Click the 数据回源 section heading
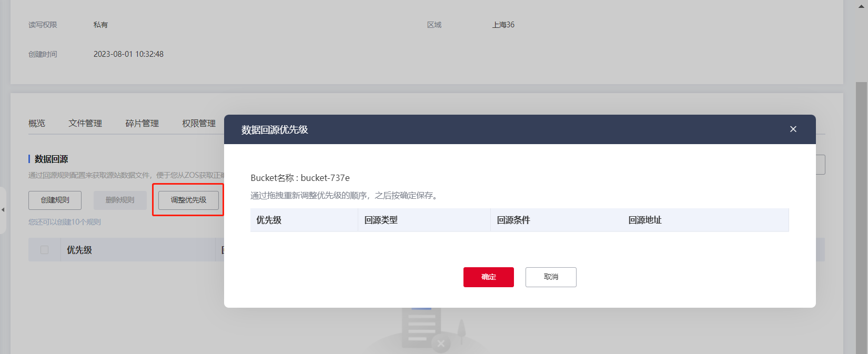Screen dimensions: 868x354 pyautogui.click(x=51, y=159)
